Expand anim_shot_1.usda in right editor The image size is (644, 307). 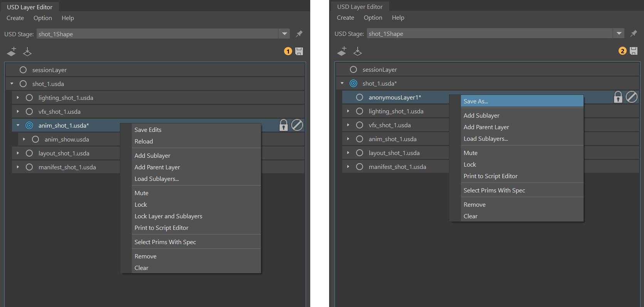(x=348, y=139)
